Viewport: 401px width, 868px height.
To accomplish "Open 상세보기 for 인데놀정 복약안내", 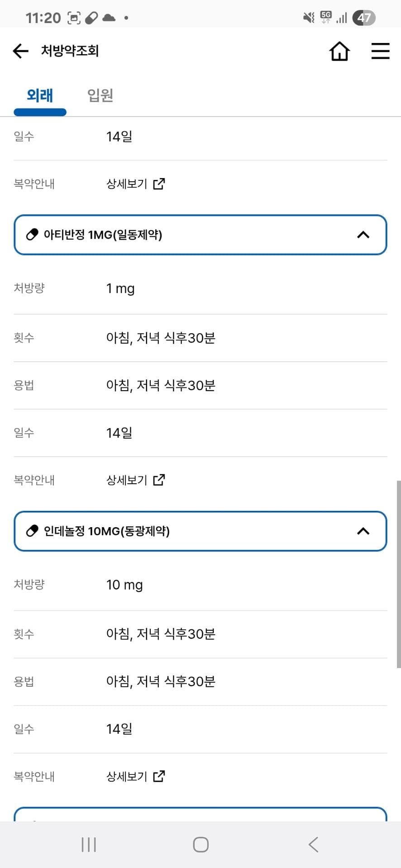I will (x=127, y=776).
